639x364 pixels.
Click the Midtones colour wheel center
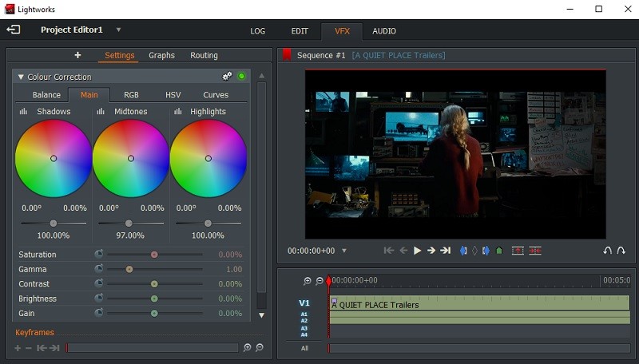[131, 158]
